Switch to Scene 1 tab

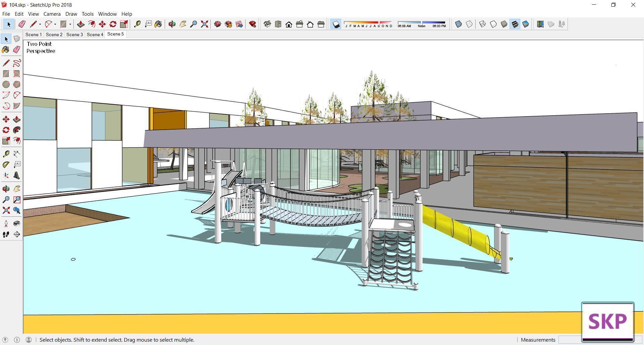pyautogui.click(x=34, y=34)
